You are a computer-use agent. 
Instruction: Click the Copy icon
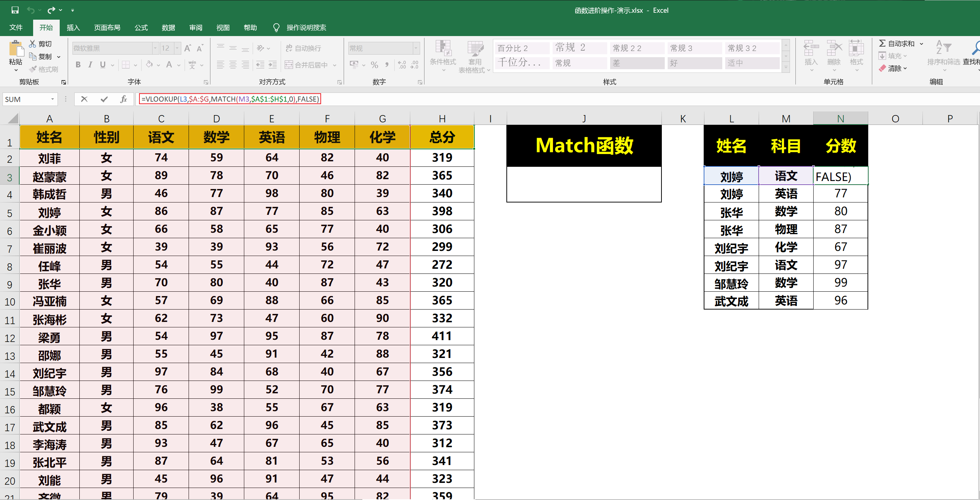(x=33, y=56)
